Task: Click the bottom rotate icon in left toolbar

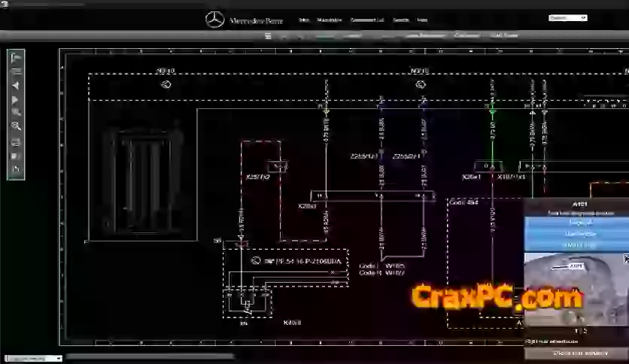Action: pos(16,168)
